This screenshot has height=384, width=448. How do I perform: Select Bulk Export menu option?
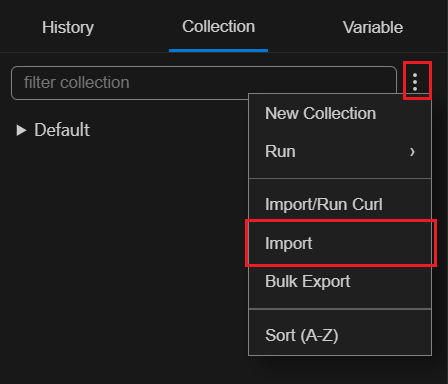pyautogui.click(x=340, y=281)
